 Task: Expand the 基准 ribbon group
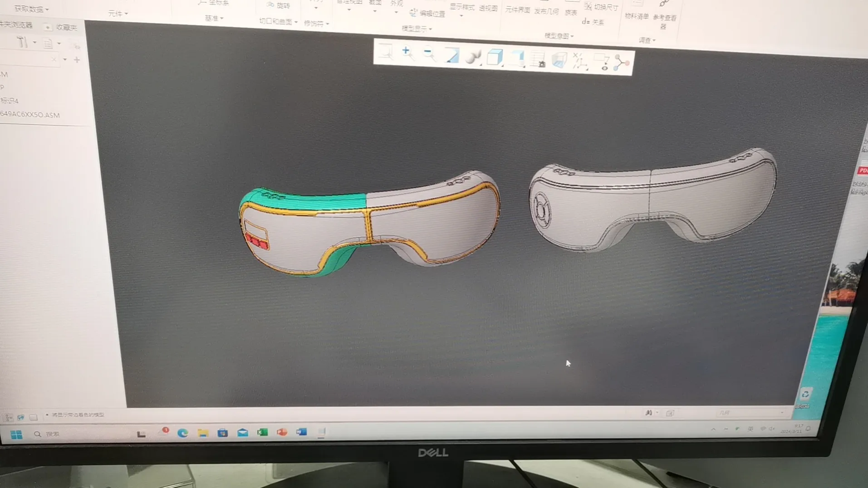[214, 19]
